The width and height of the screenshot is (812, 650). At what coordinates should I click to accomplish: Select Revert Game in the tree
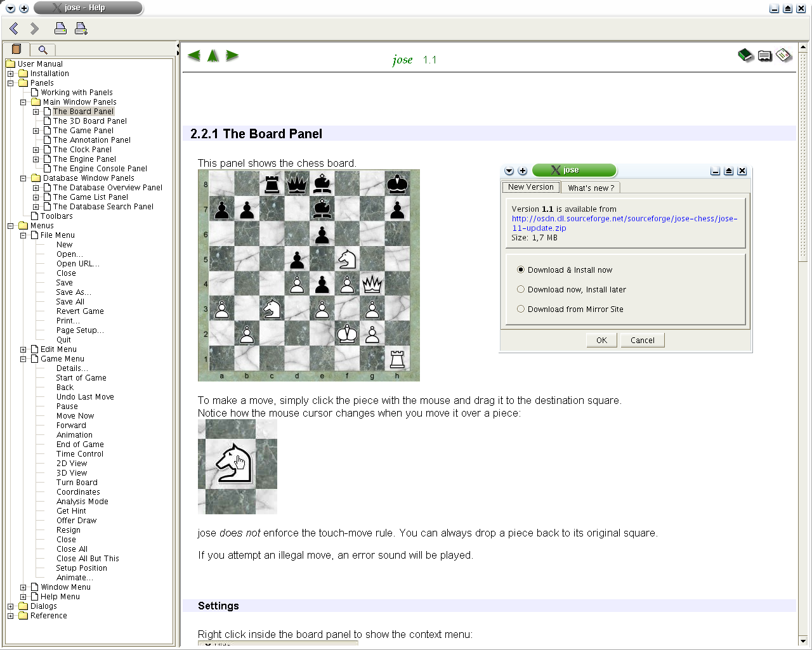pyautogui.click(x=80, y=311)
